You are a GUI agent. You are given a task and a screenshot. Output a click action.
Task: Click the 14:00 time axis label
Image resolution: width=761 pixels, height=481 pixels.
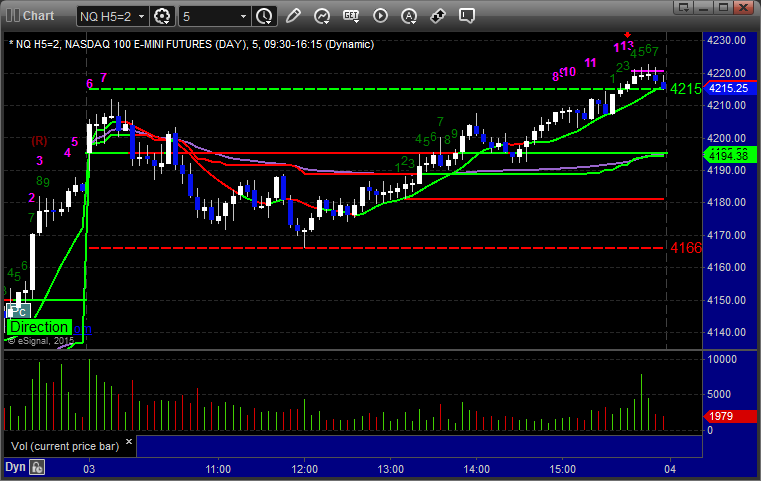[x=476, y=469]
